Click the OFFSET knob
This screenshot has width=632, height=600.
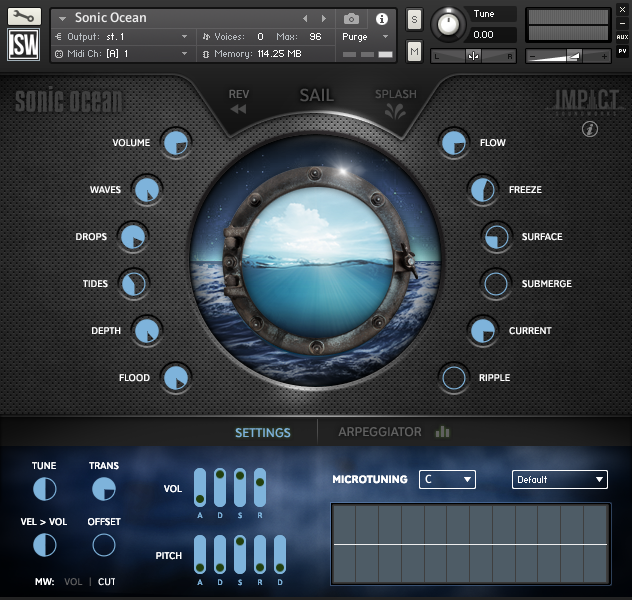click(x=104, y=545)
